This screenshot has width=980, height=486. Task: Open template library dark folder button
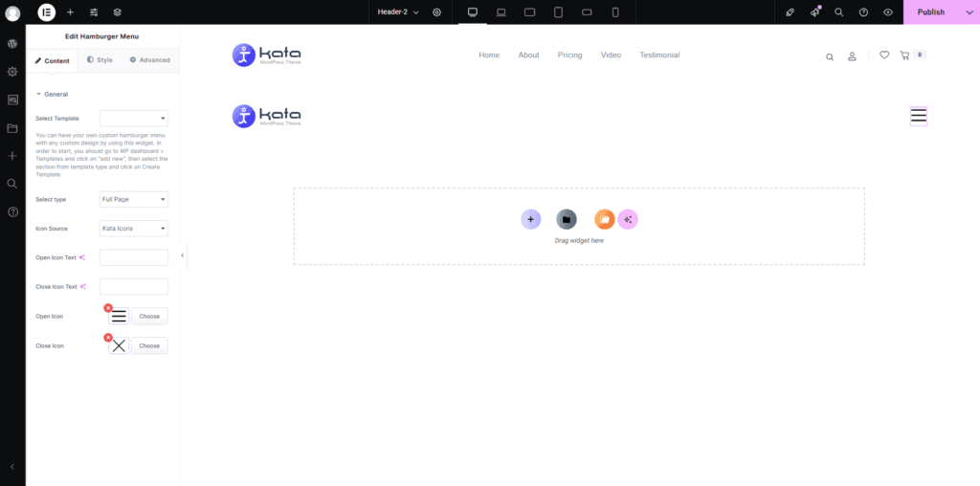pyautogui.click(x=567, y=219)
